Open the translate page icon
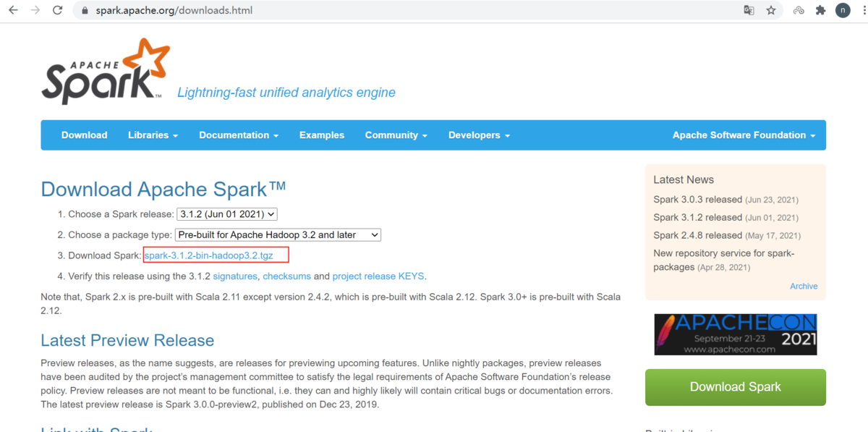The height and width of the screenshot is (432, 868). coord(749,11)
